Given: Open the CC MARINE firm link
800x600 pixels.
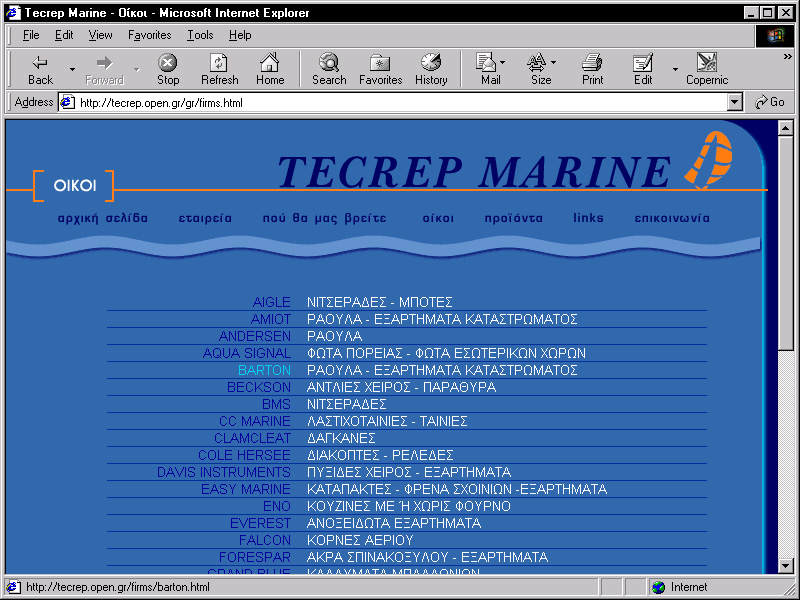Looking at the screenshot, I should tap(255, 421).
